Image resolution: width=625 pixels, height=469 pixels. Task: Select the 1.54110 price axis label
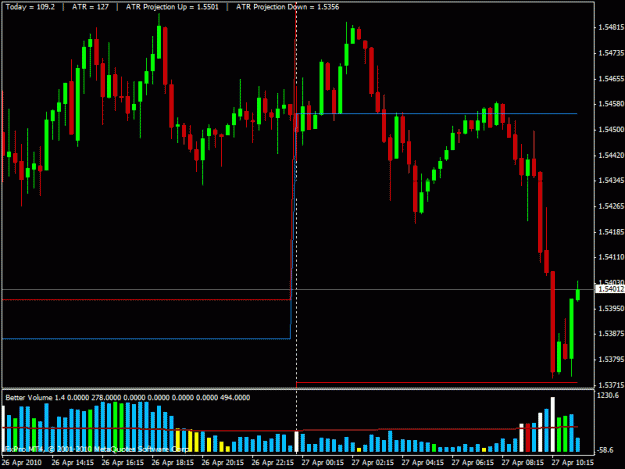pyautogui.click(x=611, y=257)
